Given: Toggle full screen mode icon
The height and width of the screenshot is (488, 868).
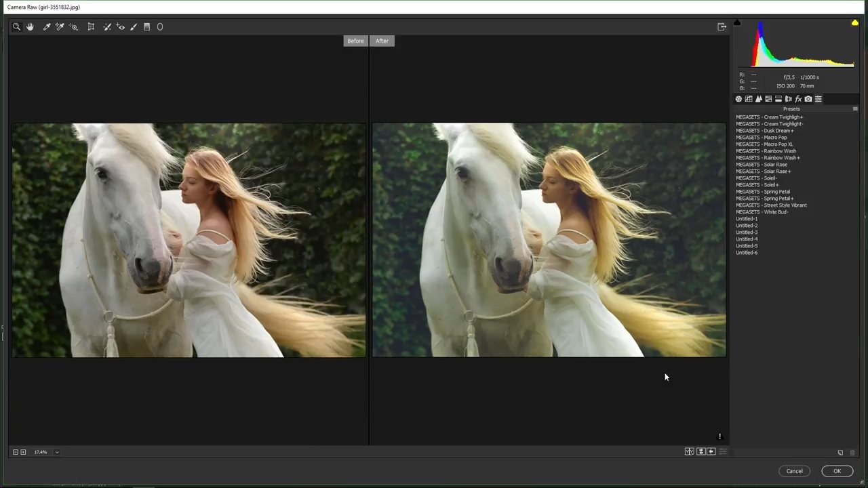Looking at the screenshot, I should [x=722, y=27].
